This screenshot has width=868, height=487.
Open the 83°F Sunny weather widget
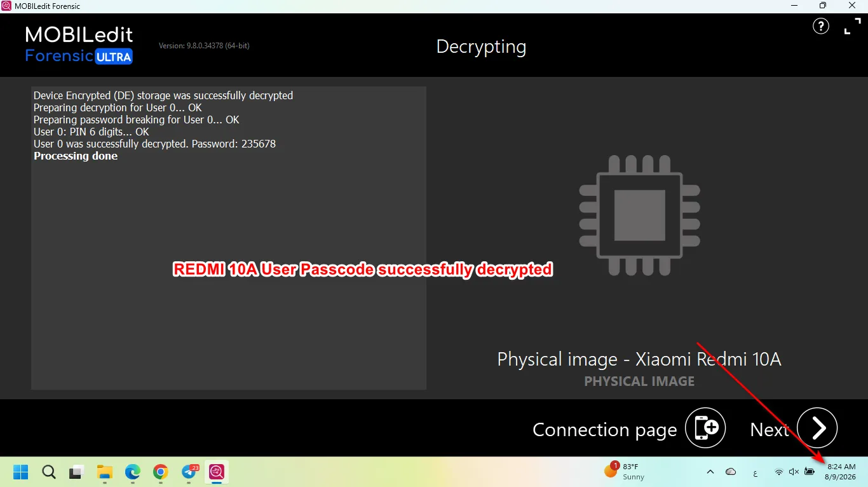625,471
